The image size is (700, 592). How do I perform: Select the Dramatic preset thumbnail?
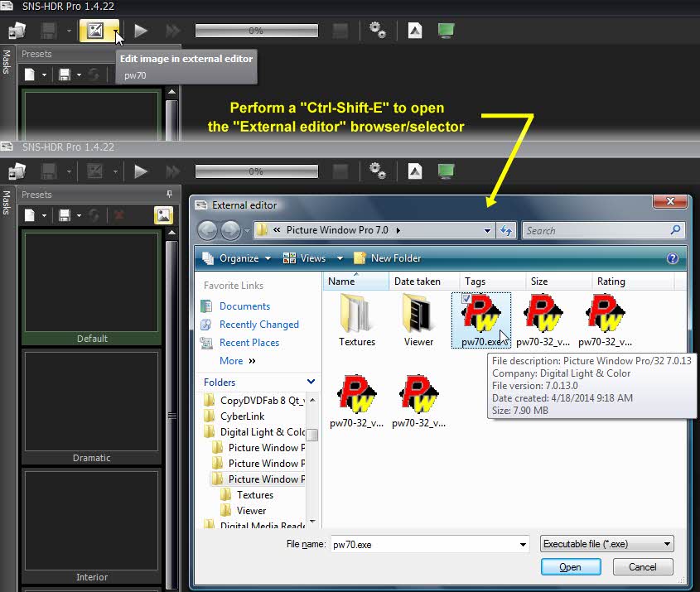point(91,407)
